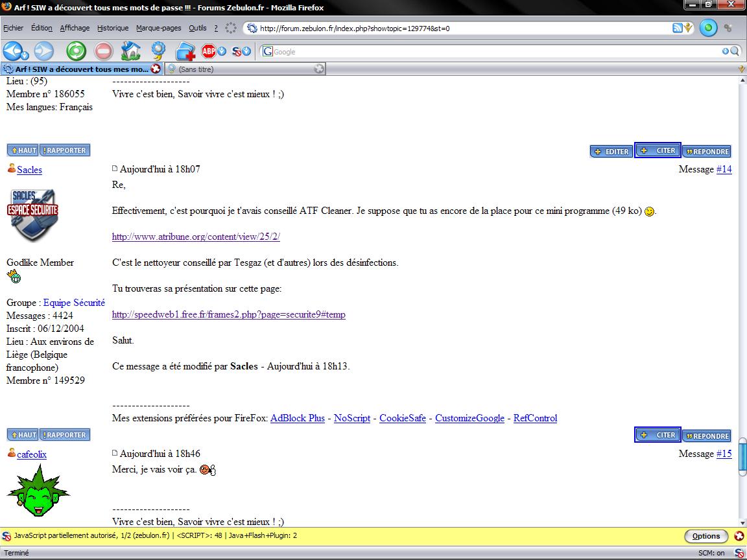Screen dimensions: 747x560
Task: Toggle CITER quote on Sacles' message
Action: 657,435
